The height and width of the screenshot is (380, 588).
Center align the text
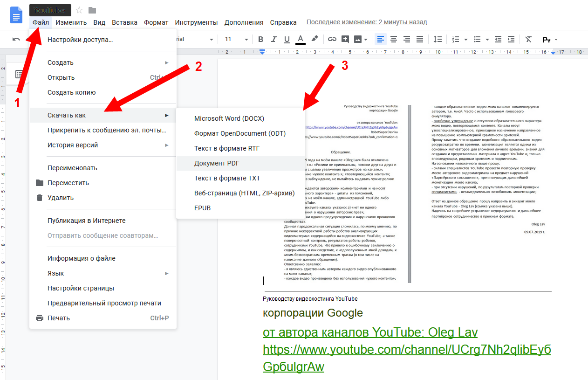[x=394, y=39]
